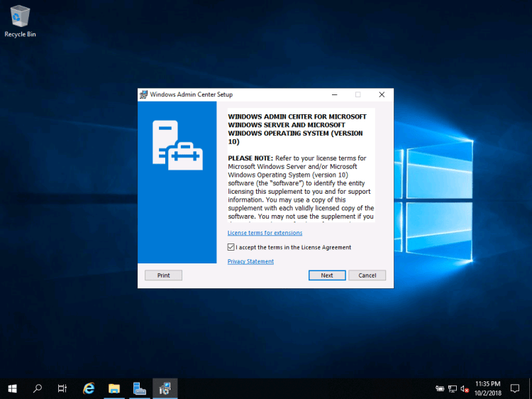Open the License terms for extensions link
532x399 pixels.
(x=265, y=233)
